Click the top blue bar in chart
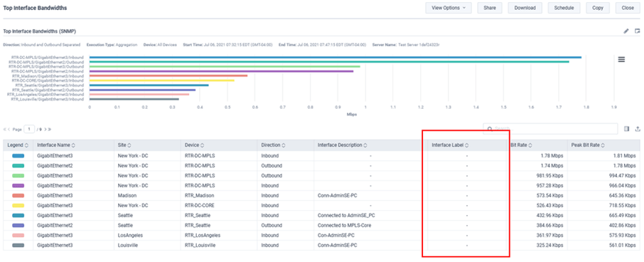This screenshot has height=262, width=644. coord(335,57)
